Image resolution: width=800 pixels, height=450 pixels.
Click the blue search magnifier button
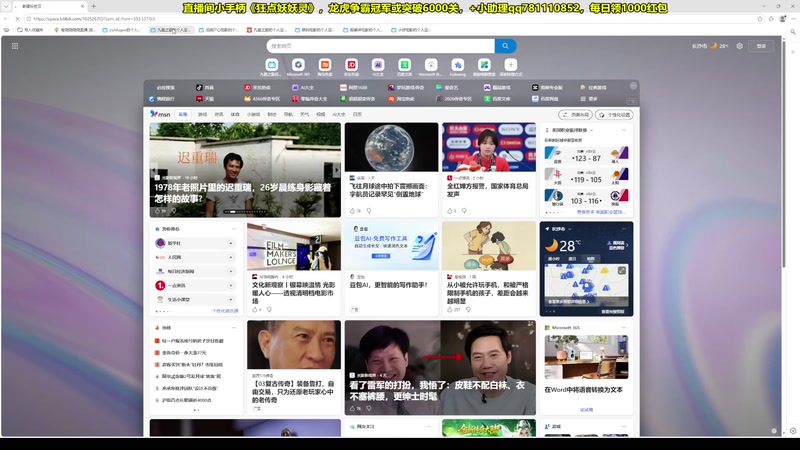tap(506, 46)
